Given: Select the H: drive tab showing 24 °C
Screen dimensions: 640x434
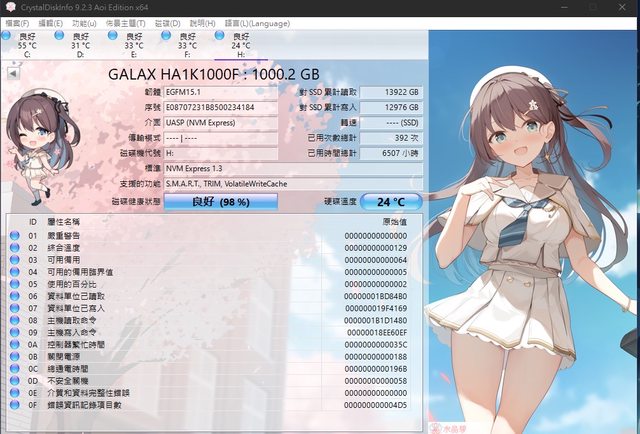Looking at the screenshot, I should 241,45.
